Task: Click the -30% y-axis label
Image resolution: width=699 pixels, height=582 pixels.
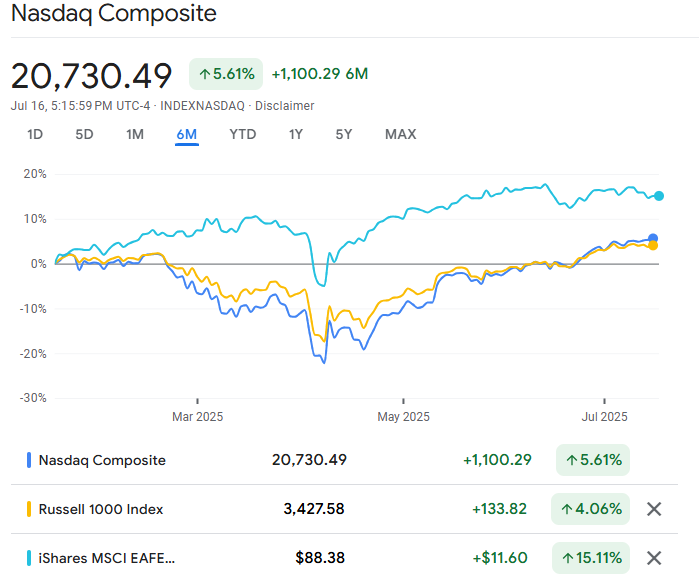Action: tap(33, 398)
